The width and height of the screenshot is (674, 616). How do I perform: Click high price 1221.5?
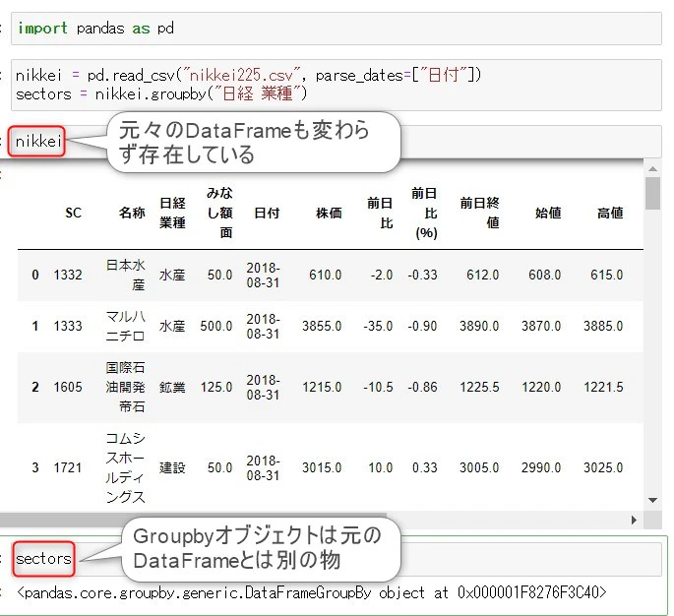603,387
